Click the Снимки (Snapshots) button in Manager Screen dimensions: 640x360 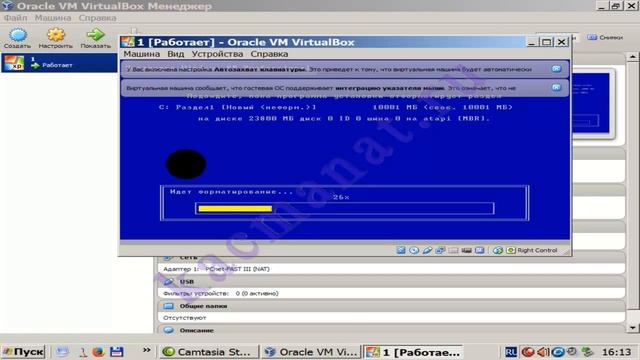[x=605, y=37]
